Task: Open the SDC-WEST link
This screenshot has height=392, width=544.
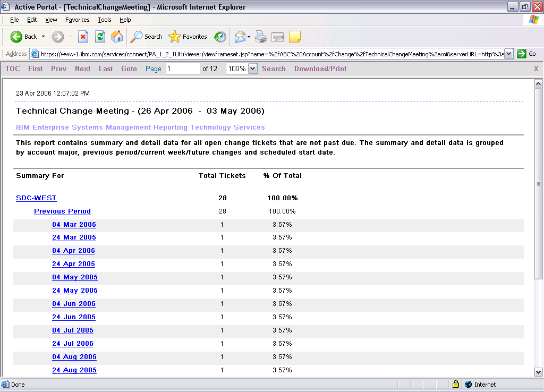Action: pos(36,198)
